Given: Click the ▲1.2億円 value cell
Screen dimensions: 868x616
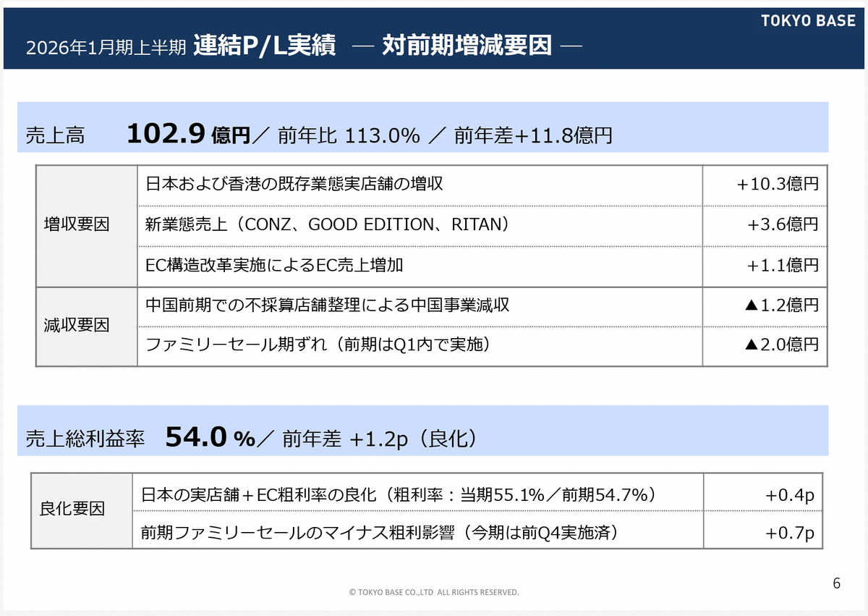Looking at the screenshot, I should click(765, 307).
